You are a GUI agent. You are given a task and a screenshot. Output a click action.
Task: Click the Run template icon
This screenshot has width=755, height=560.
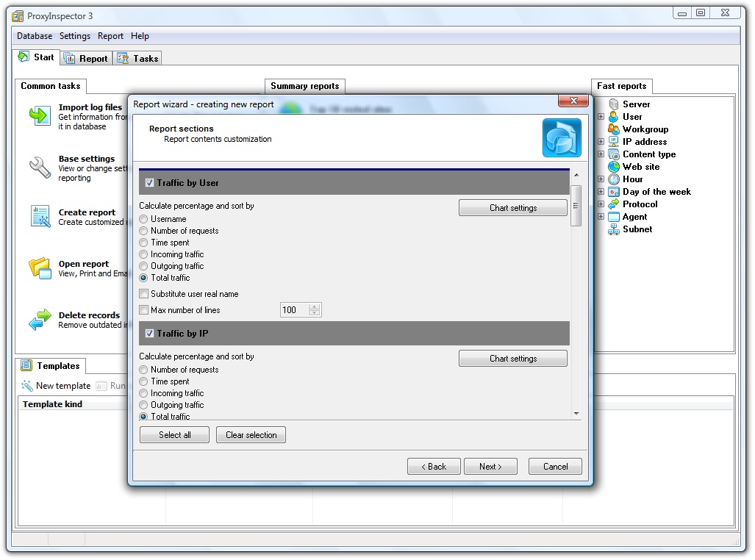tap(101, 386)
